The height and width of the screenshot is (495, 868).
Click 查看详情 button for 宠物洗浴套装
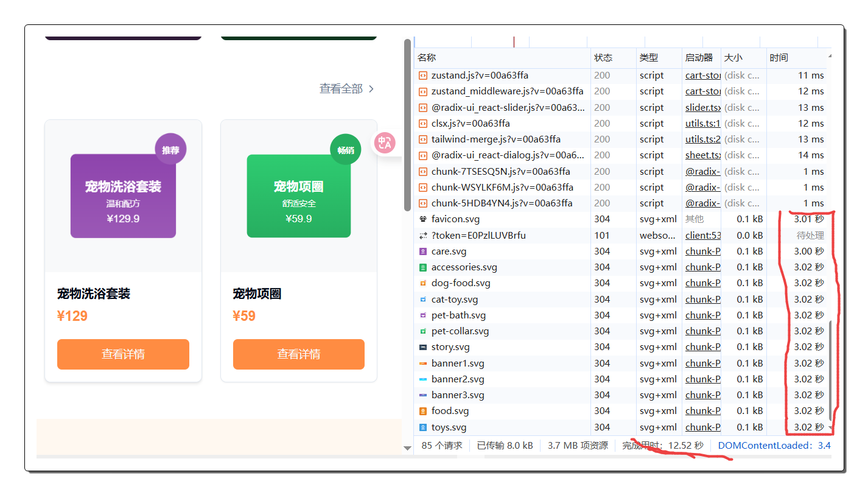click(x=123, y=354)
